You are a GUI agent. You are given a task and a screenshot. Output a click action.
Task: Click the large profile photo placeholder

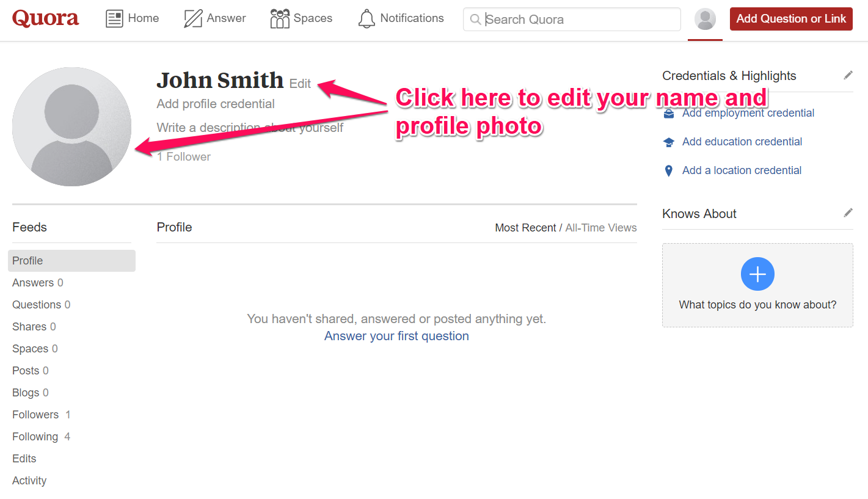72,126
